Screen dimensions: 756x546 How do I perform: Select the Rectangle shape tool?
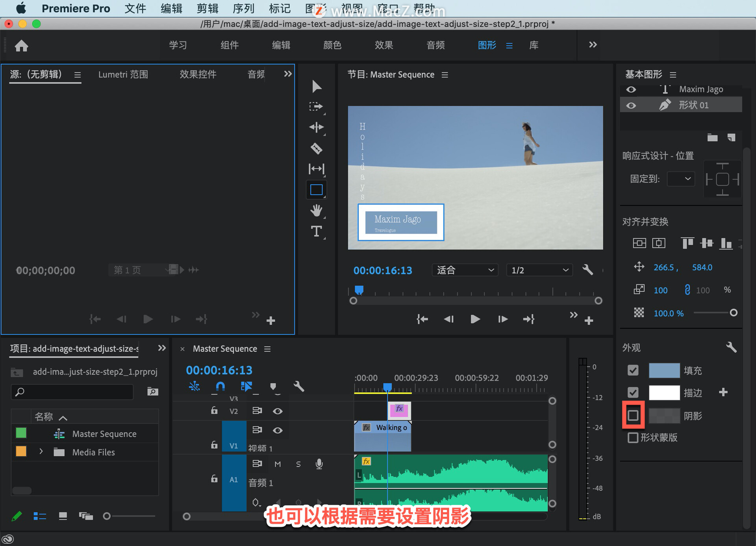pos(316,190)
